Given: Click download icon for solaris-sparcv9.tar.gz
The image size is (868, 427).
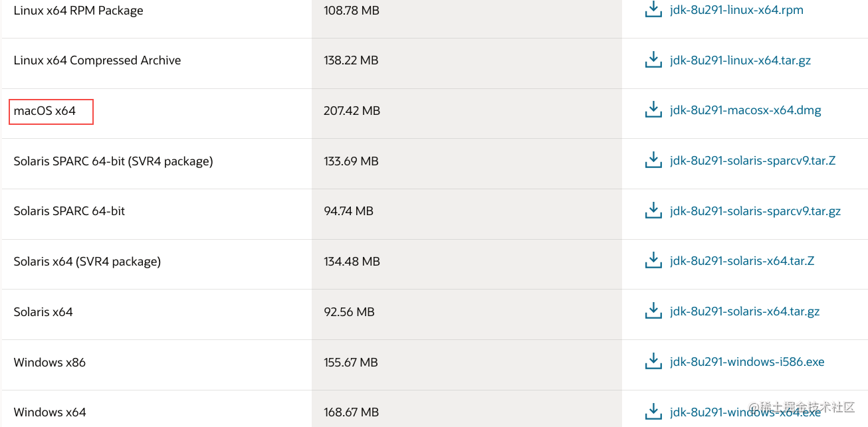Looking at the screenshot, I should 654,211.
